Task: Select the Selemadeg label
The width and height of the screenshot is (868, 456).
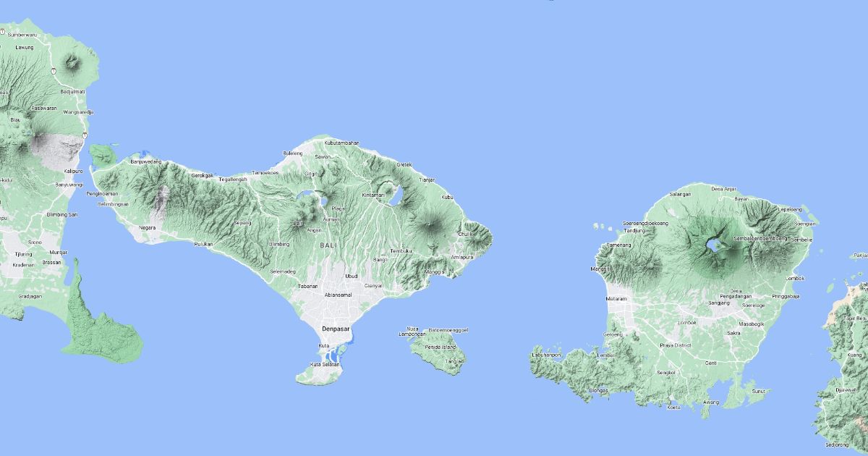Action: (283, 271)
